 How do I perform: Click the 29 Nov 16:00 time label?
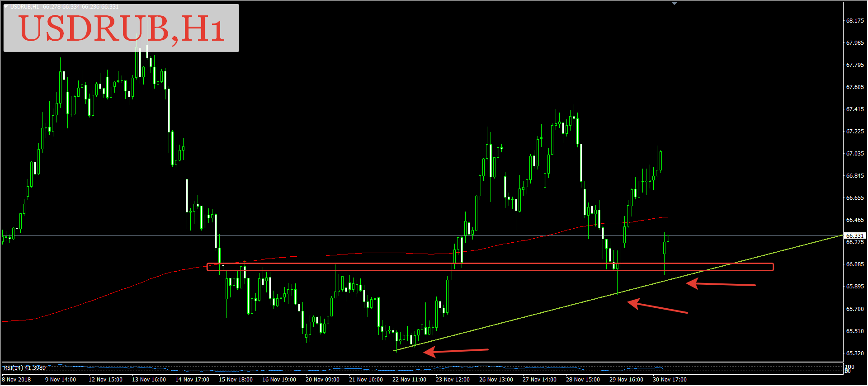click(626, 380)
